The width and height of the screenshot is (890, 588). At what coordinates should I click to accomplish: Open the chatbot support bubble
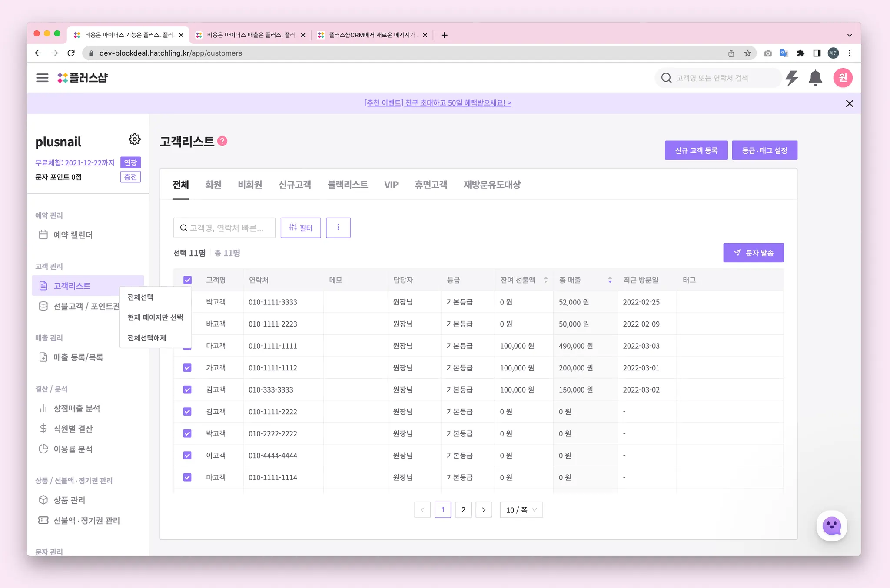point(831,526)
